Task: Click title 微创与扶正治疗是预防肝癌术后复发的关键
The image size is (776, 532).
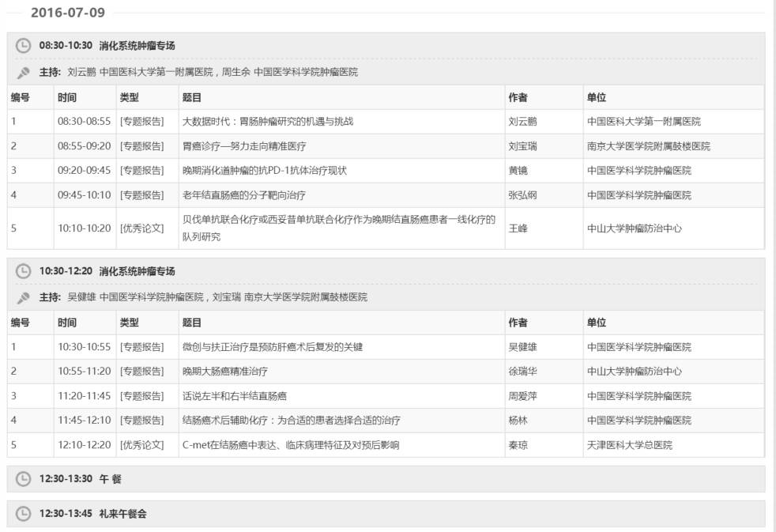Action: coord(272,347)
